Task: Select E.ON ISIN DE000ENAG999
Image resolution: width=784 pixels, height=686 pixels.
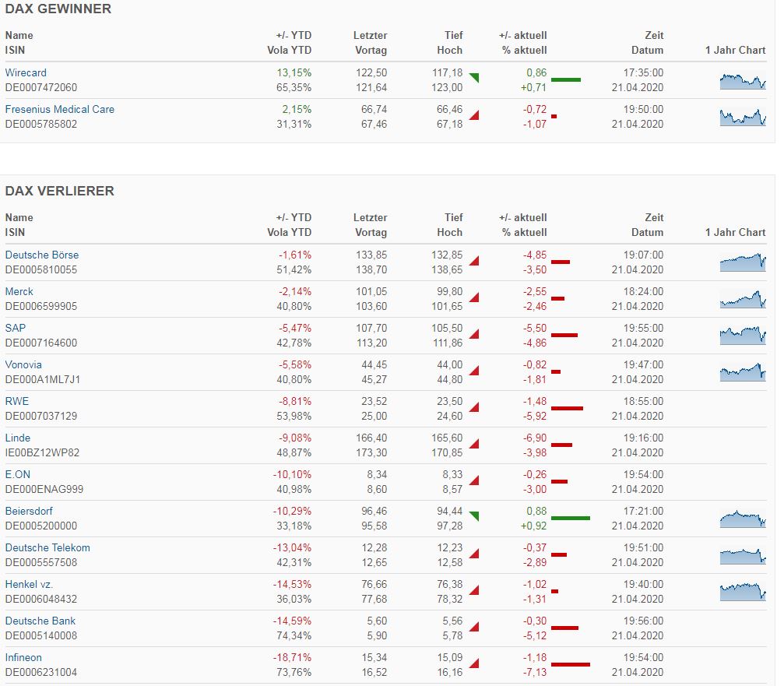Action: [x=44, y=489]
